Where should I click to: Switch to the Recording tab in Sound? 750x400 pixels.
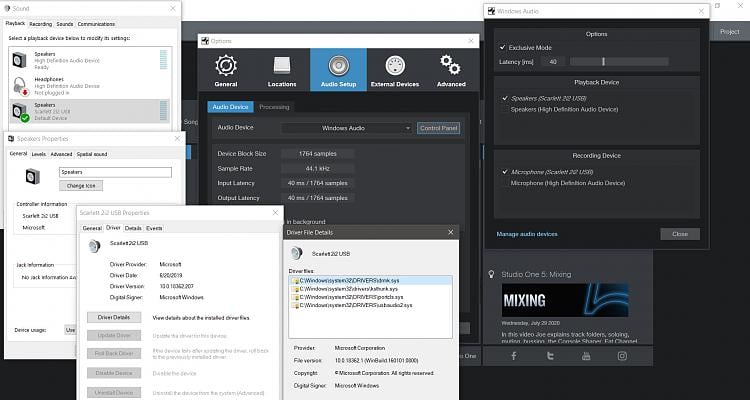40,23
